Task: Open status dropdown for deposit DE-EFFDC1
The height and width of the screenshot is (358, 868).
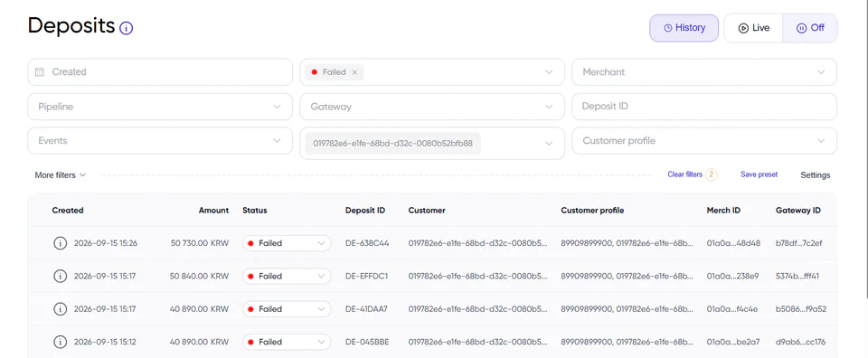Action: tap(287, 276)
